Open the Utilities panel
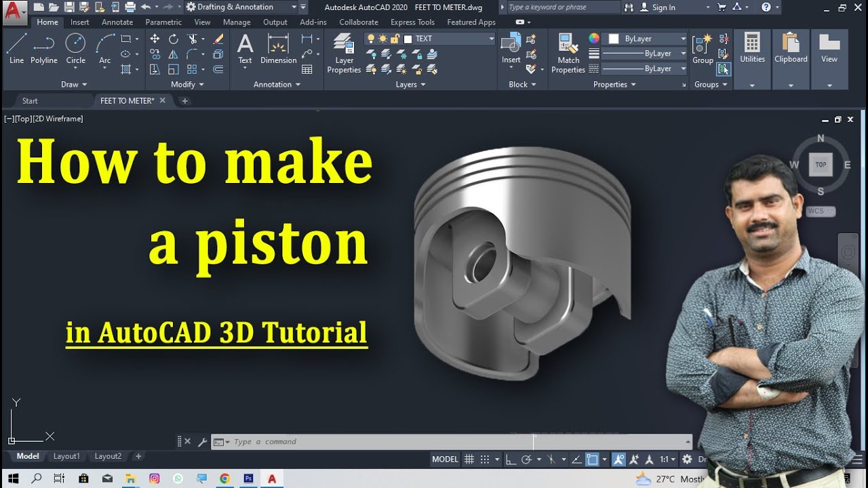868x488 pixels. coord(752,60)
